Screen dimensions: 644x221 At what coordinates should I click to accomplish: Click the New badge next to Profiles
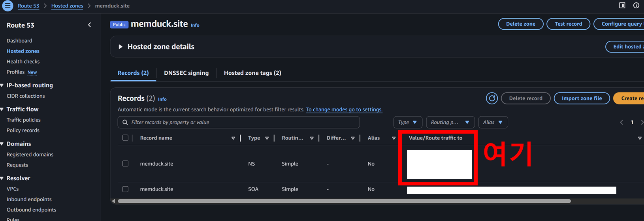32,72
